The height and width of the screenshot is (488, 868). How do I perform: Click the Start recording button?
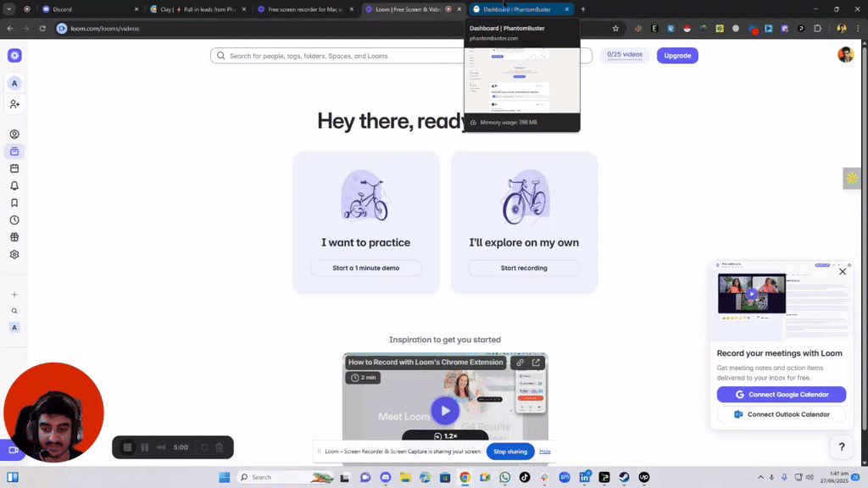(524, 268)
